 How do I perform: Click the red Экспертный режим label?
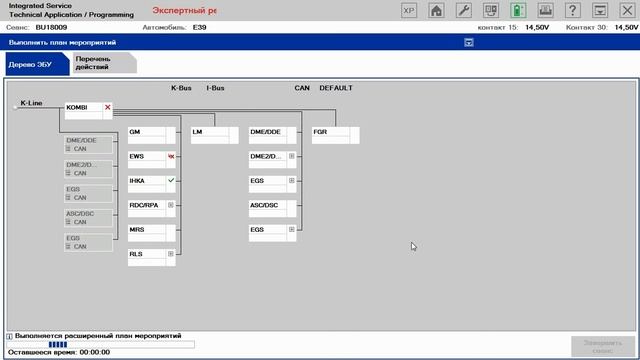coord(184,11)
